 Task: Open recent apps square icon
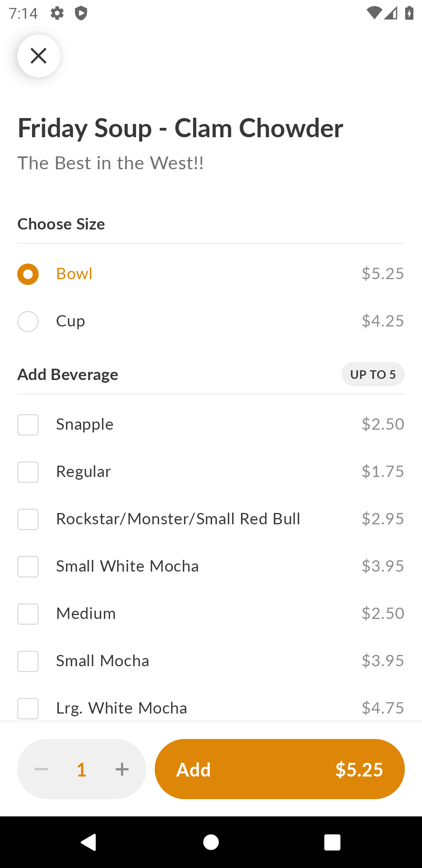click(333, 842)
